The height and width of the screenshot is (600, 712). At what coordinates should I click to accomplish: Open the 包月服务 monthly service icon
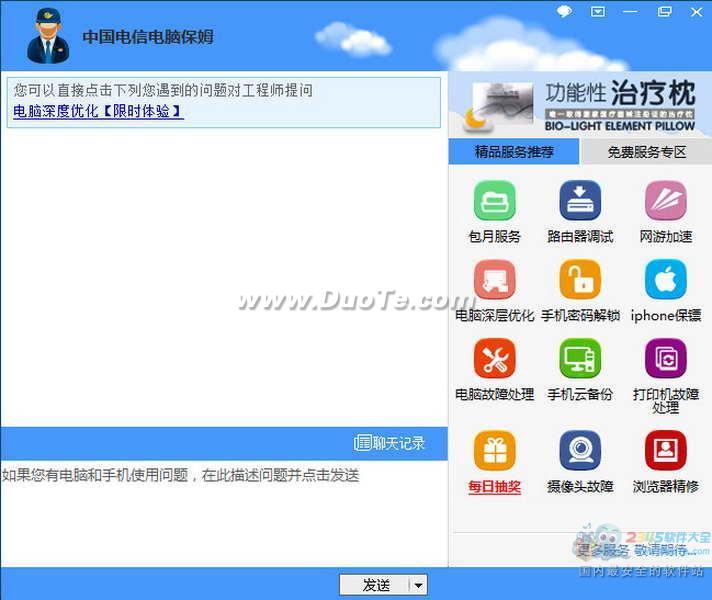click(494, 200)
